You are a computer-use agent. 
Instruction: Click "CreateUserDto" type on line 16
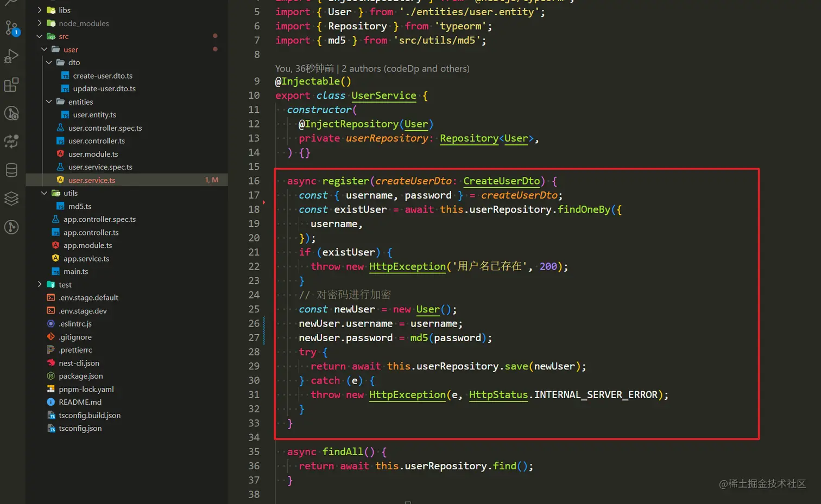tap(502, 181)
